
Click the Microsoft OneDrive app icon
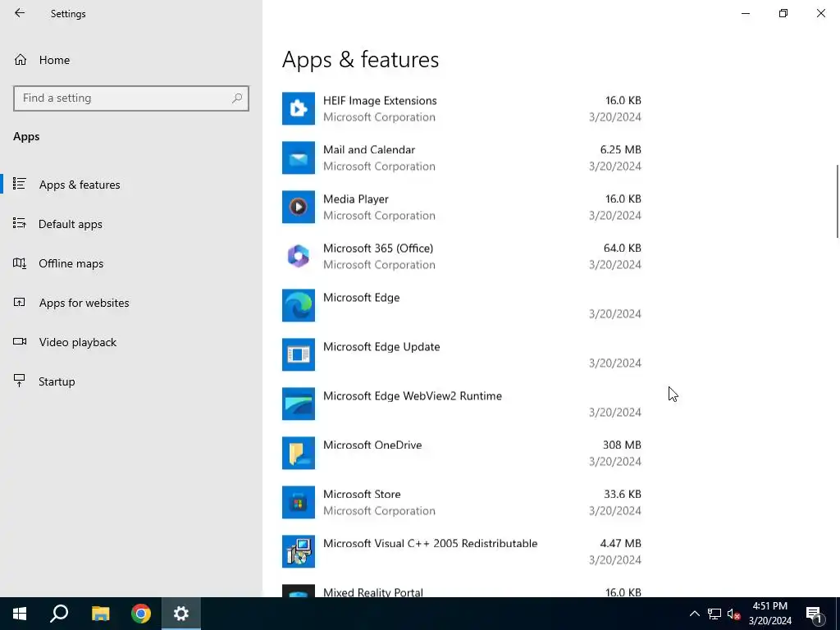click(x=299, y=453)
